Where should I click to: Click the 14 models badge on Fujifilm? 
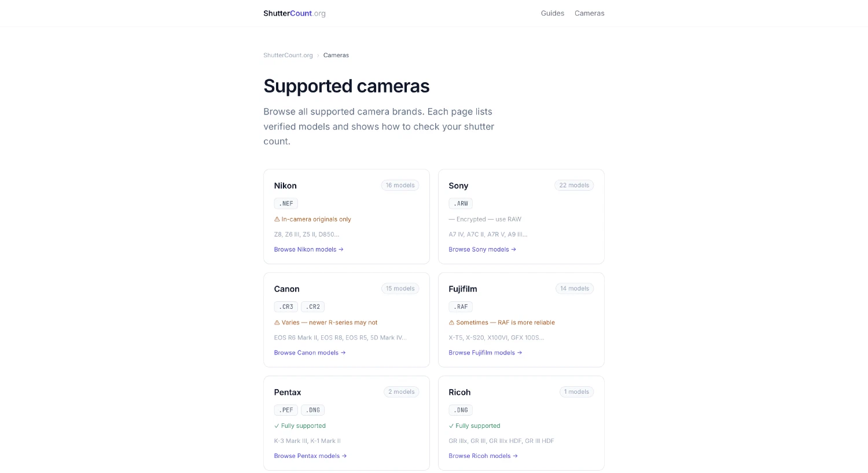(575, 289)
